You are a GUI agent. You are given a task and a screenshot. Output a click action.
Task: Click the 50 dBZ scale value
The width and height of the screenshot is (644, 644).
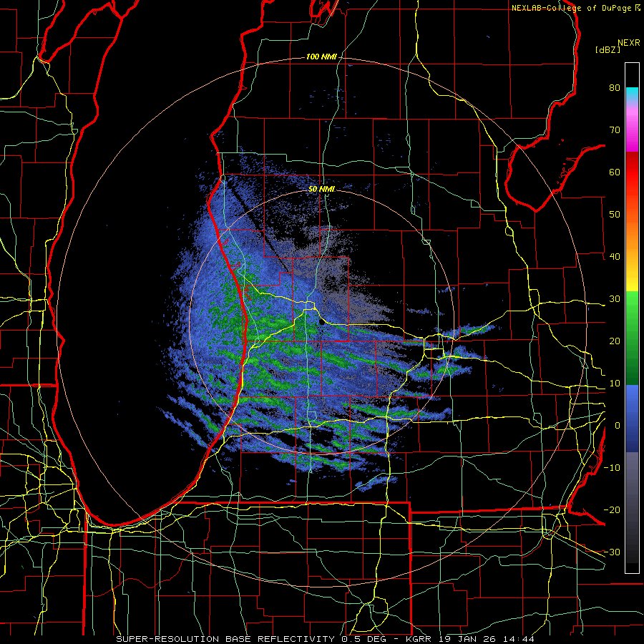pyautogui.click(x=615, y=215)
